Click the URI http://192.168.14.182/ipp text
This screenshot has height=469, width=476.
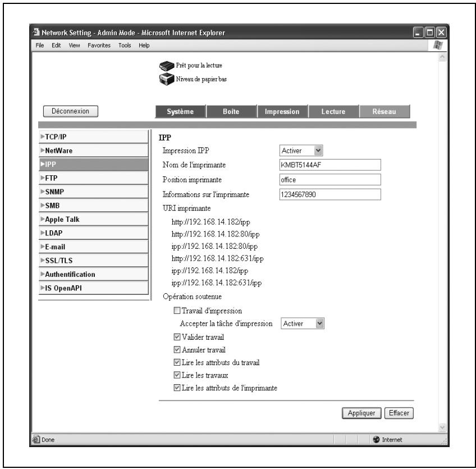pyautogui.click(x=210, y=222)
